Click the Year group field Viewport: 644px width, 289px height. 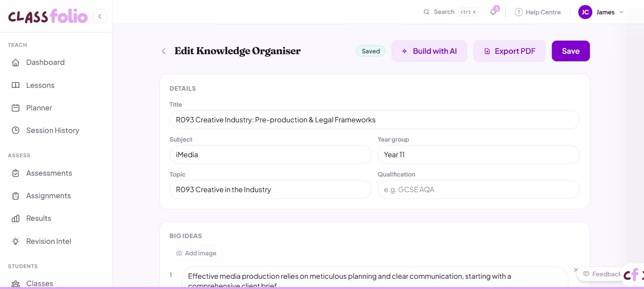pyautogui.click(x=478, y=155)
